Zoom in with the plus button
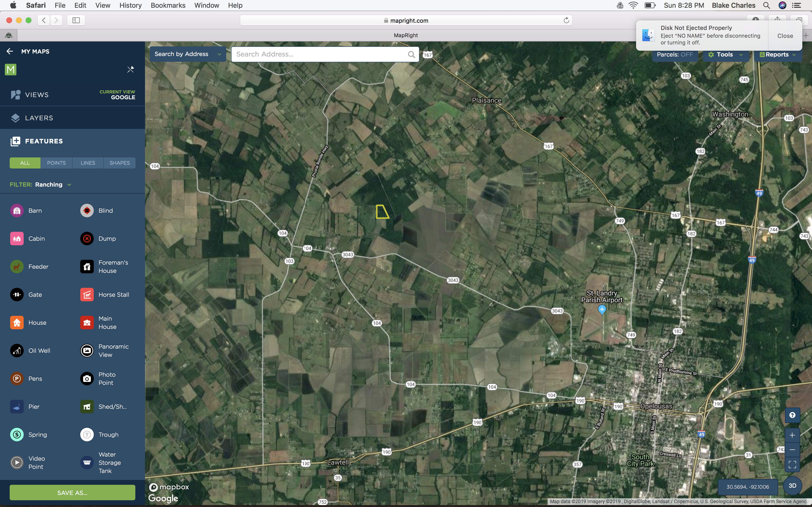The width and height of the screenshot is (812, 507). (x=792, y=435)
